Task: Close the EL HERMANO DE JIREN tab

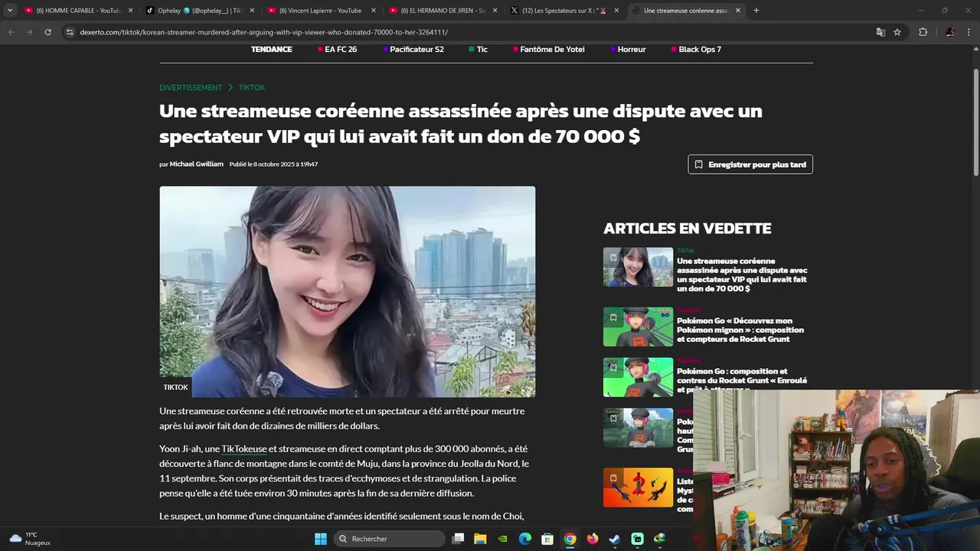Action: pos(495,11)
